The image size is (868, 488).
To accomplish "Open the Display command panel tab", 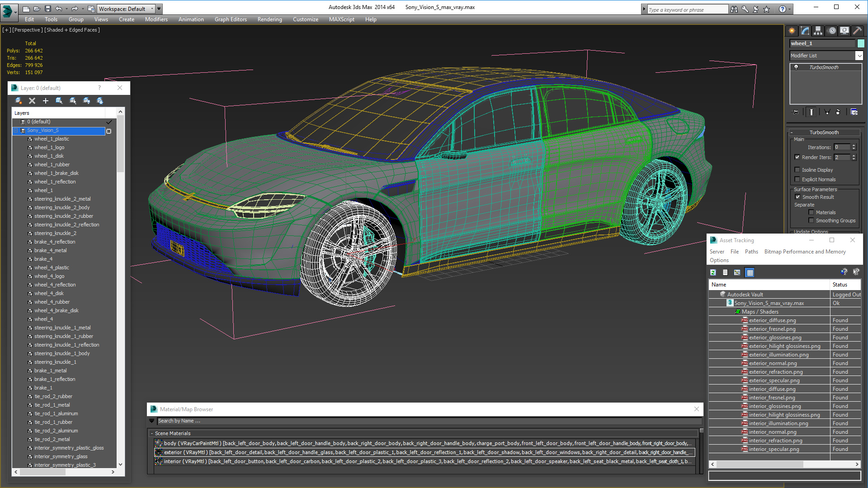I will [x=844, y=31].
